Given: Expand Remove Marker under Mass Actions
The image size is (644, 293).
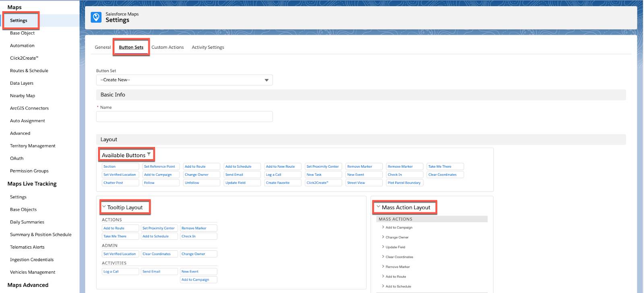Looking at the screenshot, I should click(x=383, y=266).
